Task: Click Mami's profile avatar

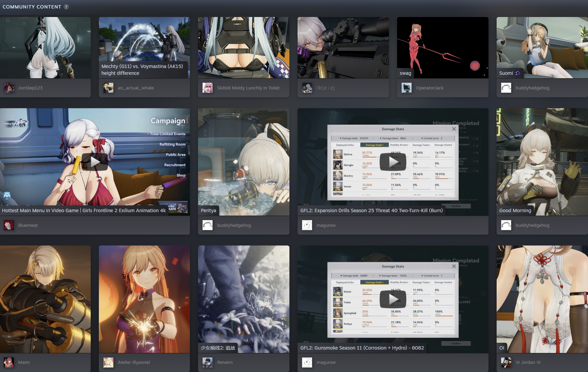Action: [9, 362]
